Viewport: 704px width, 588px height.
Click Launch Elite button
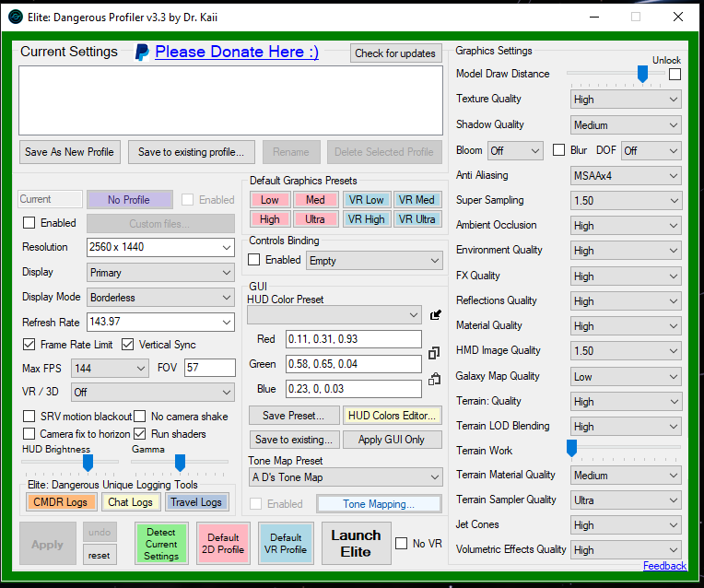point(356,544)
